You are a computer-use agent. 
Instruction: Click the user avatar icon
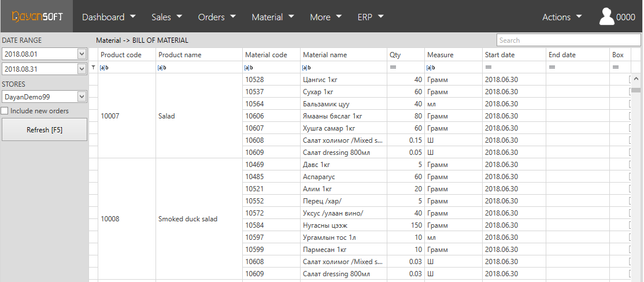tap(606, 16)
